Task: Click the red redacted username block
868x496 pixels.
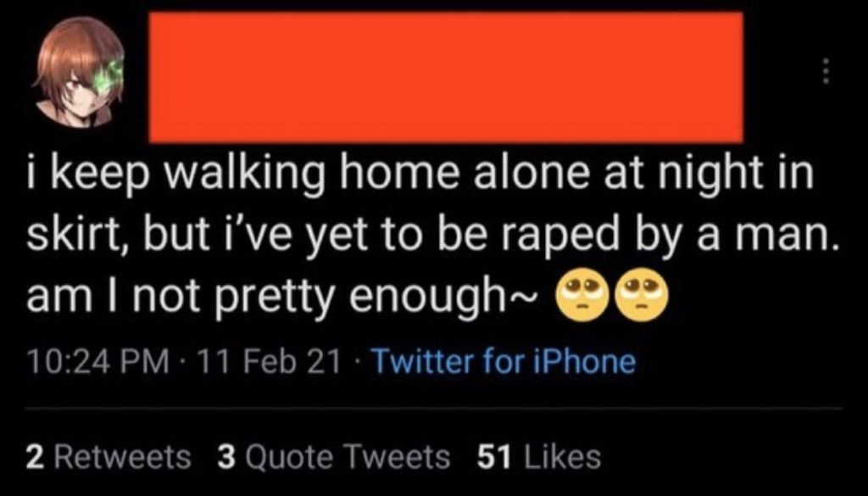Action: coord(446,77)
